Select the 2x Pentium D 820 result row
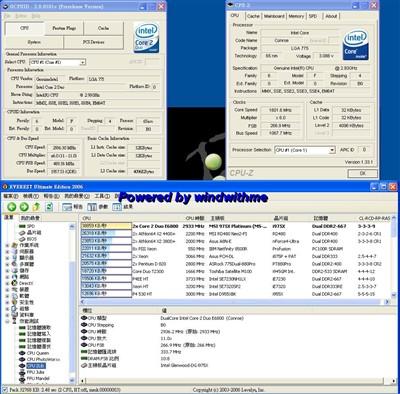The height and width of the screenshot is (394, 400). [x=236, y=264]
